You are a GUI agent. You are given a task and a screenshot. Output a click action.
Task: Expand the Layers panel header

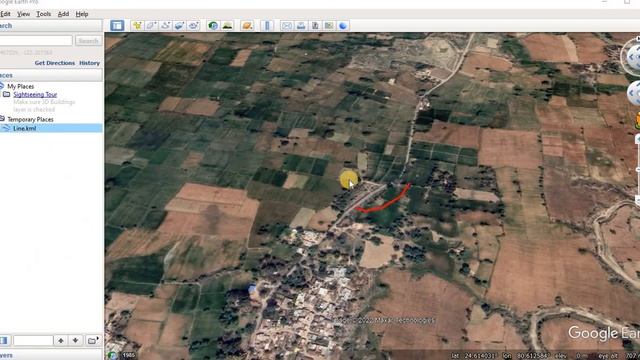51,355
